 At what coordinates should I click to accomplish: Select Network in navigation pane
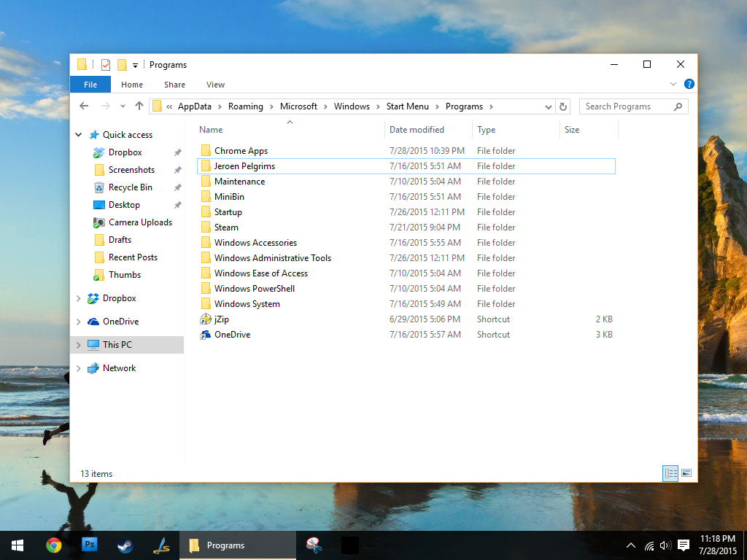pos(119,368)
